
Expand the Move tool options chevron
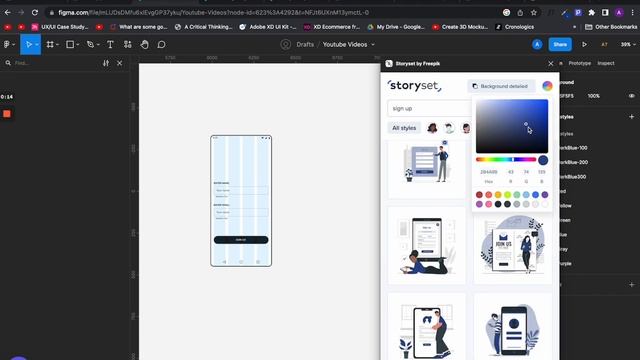(37, 44)
